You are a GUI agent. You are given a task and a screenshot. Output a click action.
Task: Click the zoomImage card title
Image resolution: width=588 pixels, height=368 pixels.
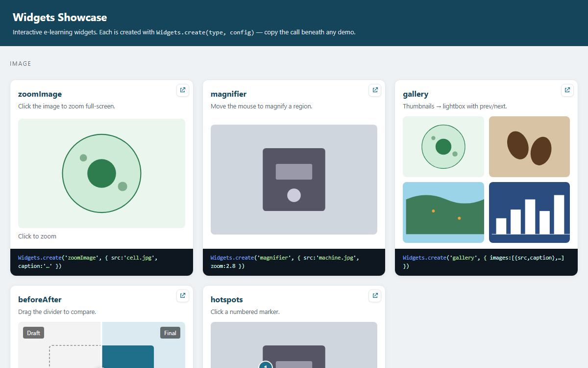[40, 94]
